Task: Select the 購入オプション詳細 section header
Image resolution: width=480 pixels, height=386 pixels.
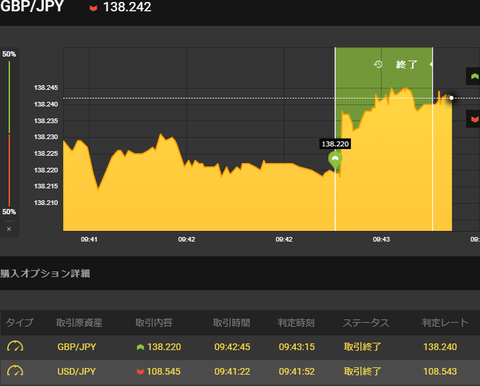Action: pos(45,274)
